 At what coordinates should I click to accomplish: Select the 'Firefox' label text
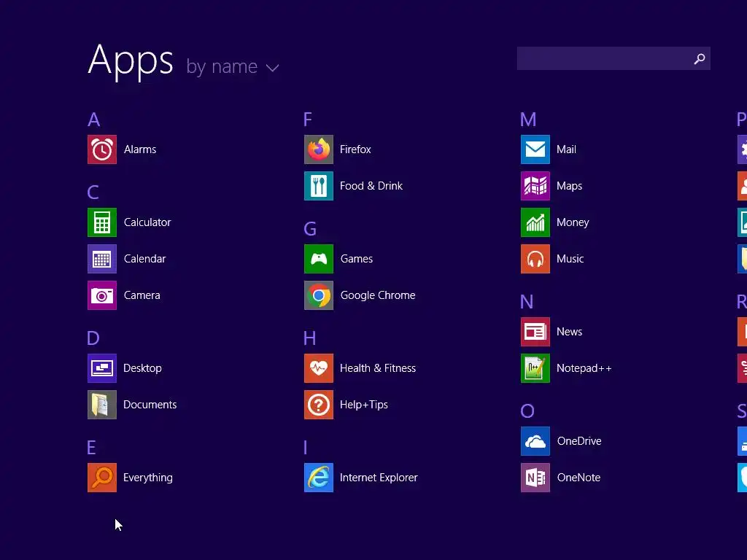point(355,149)
